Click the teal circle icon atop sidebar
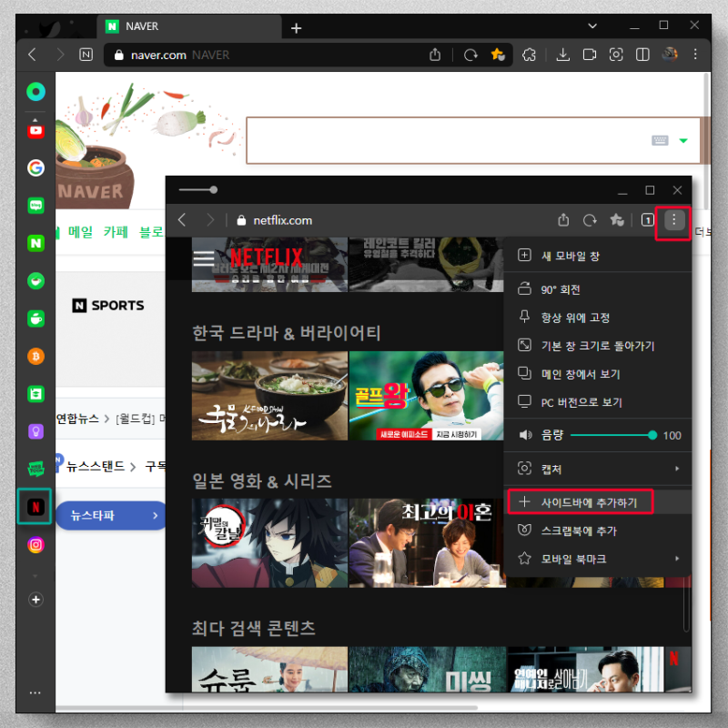Image resolution: width=728 pixels, height=728 pixels. click(35, 92)
